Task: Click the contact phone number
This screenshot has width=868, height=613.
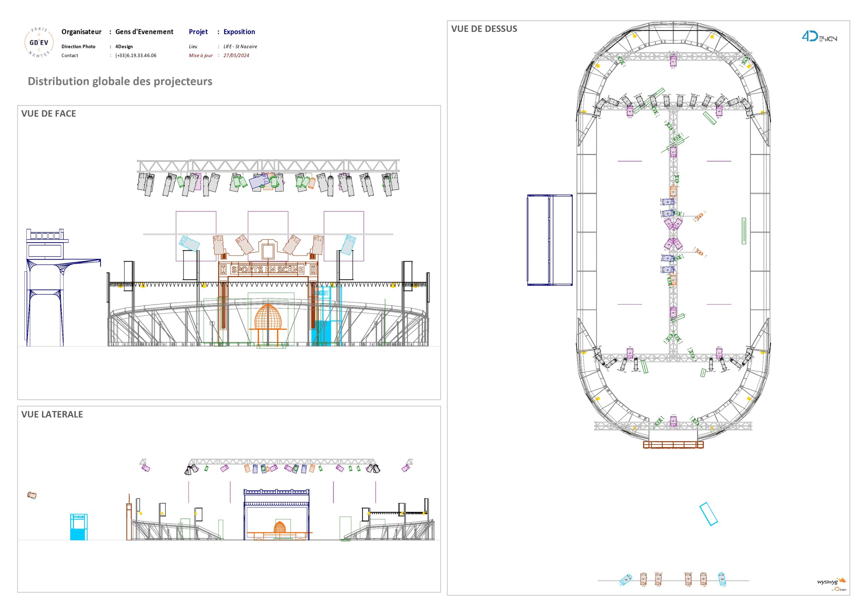Action: pyautogui.click(x=136, y=55)
